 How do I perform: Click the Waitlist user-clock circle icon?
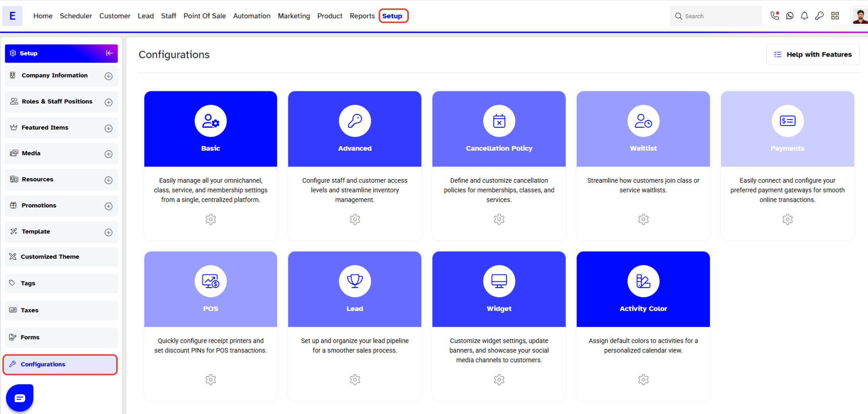pyautogui.click(x=643, y=121)
